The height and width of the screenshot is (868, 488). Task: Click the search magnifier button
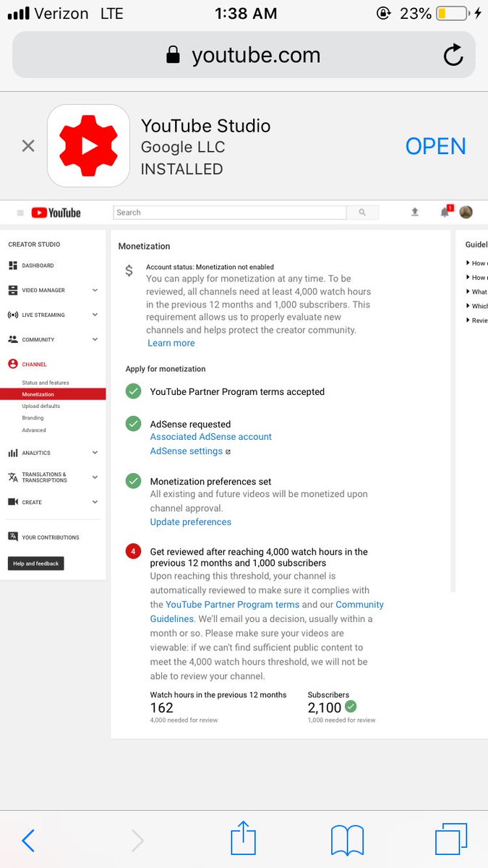tap(363, 213)
